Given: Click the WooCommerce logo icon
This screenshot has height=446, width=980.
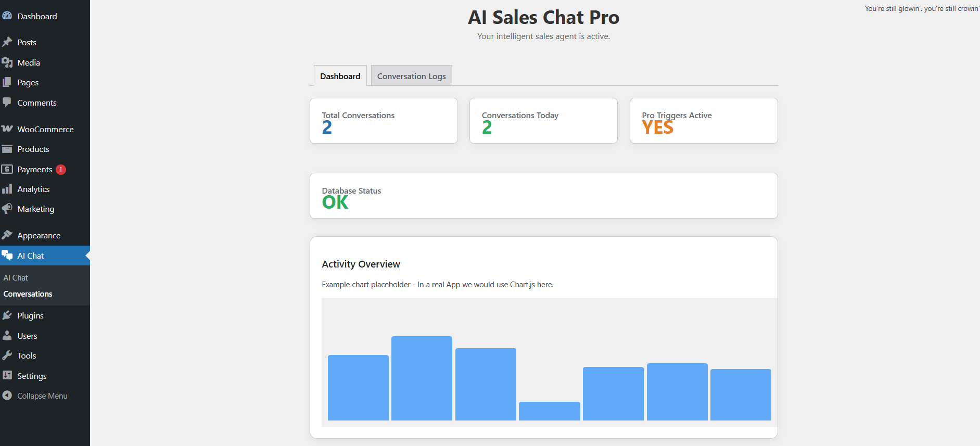Looking at the screenshot, I should (7, 129).
